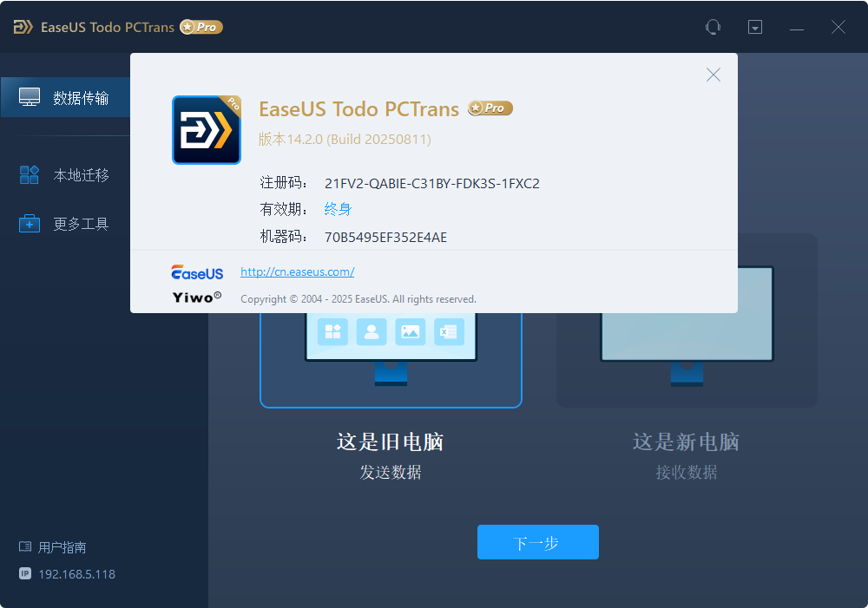Click the copyright notice text
Image resolution: width=868 pixels, height=608 pixels.
(x=358, y=299)
